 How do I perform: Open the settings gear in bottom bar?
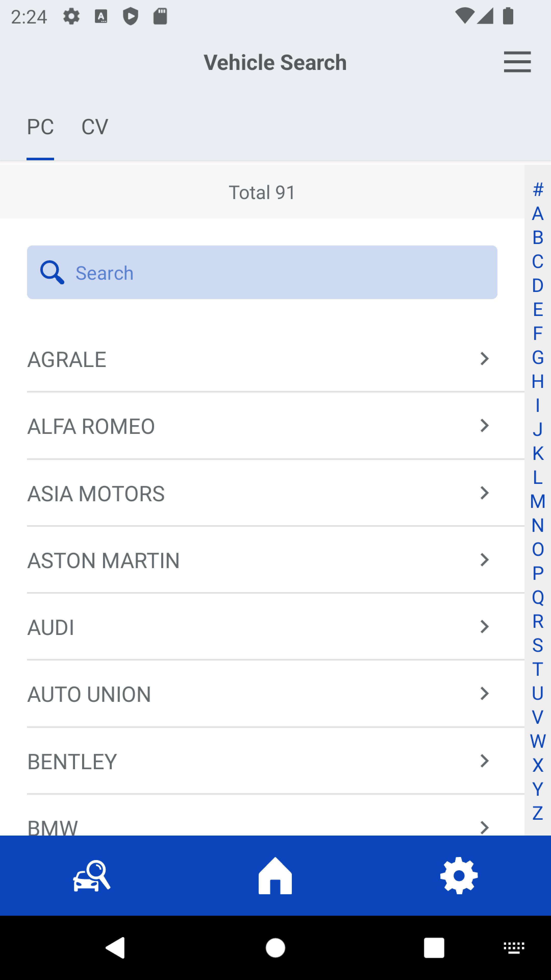click(459, 875)
